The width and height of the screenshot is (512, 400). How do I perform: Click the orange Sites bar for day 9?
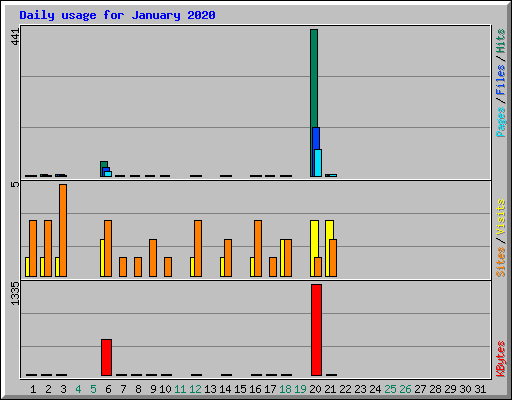click(x=153, y=258)
